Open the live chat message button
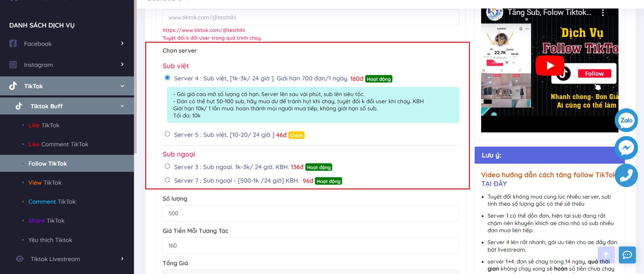 tap(627, 255)
